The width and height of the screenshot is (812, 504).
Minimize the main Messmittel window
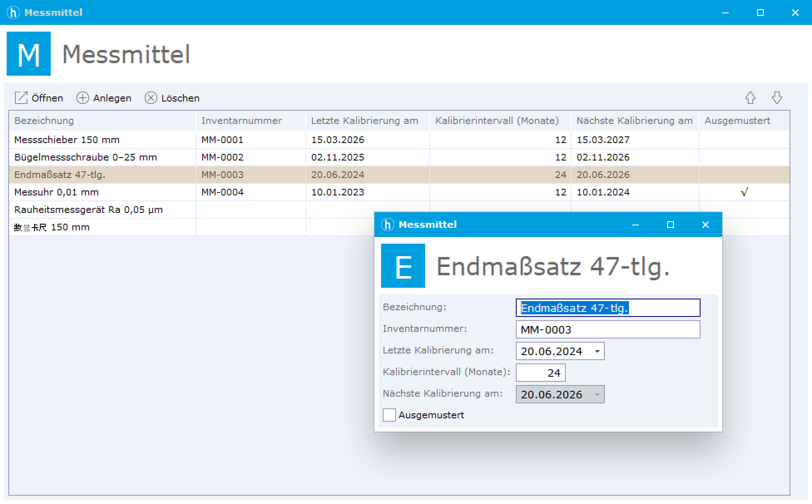point(725,12)
